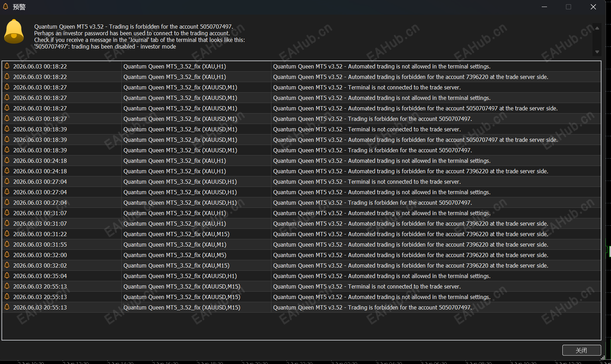The image size is (611, 364).
Task: Click header line 'Perhaps an investor password has been used'
Action: click(x=132, y=33)
